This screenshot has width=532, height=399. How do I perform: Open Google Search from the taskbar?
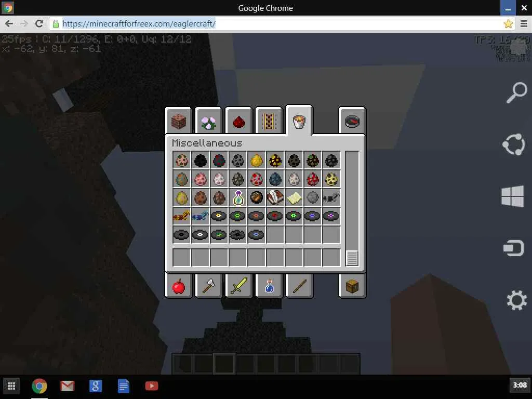click(x=96, y=386)
